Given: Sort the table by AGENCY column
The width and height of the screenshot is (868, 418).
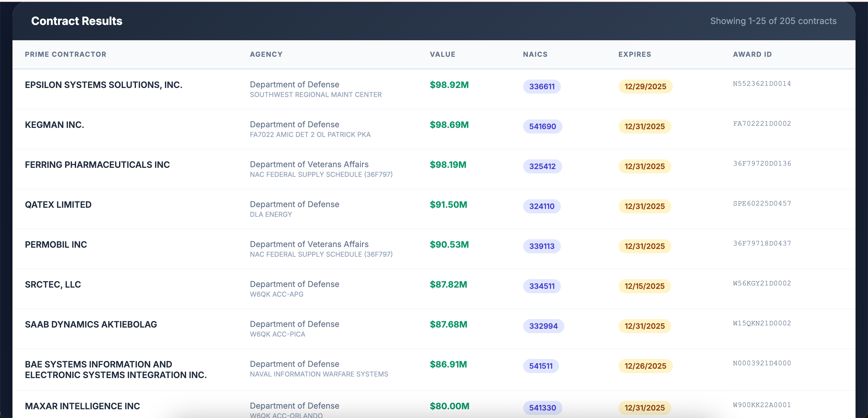Looking at the screenshot, I should pos(266,54).
